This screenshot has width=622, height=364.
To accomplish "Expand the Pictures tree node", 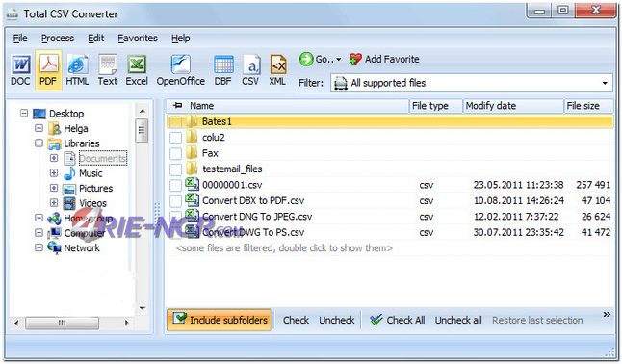I will click(x=54, y=188).
